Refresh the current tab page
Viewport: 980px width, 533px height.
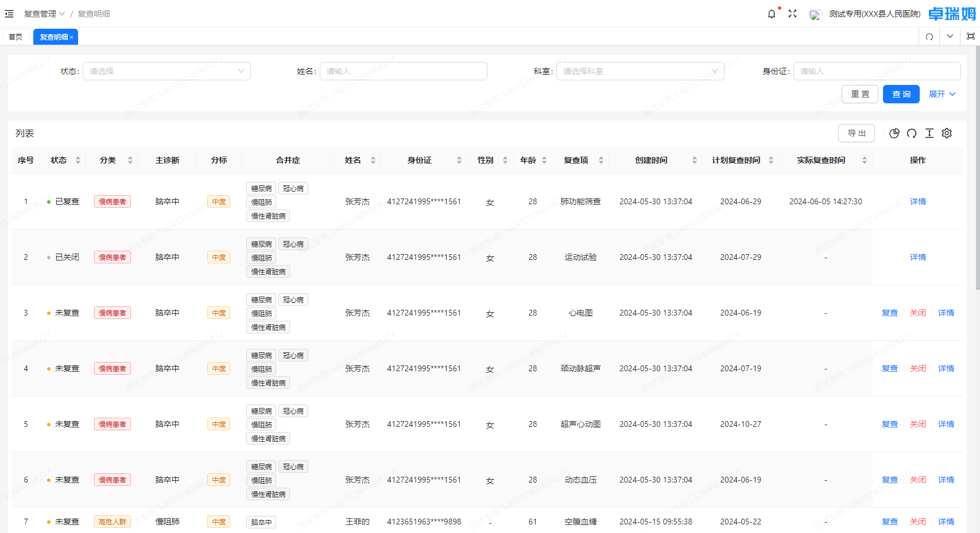coord(929,37)
